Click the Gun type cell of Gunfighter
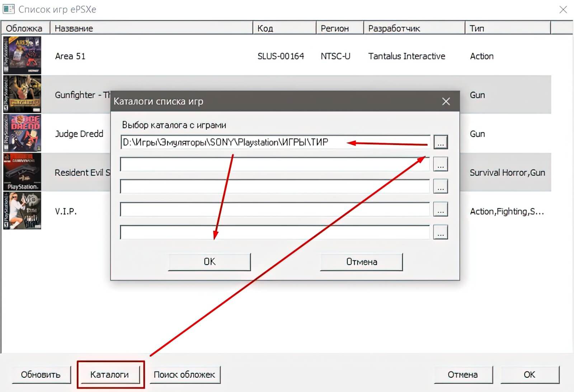 tap(477, 95)
